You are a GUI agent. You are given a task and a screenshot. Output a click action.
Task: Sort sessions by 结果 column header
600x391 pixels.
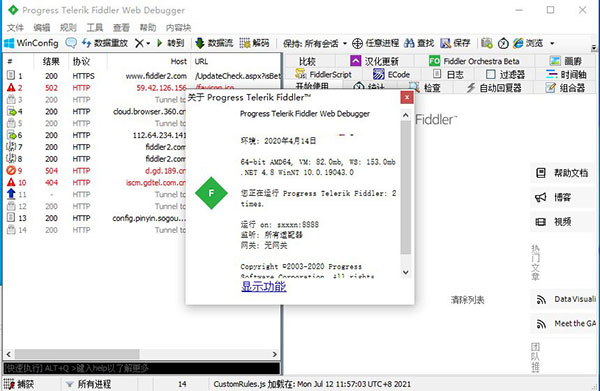pyautogui.click(x=51, y=61)
